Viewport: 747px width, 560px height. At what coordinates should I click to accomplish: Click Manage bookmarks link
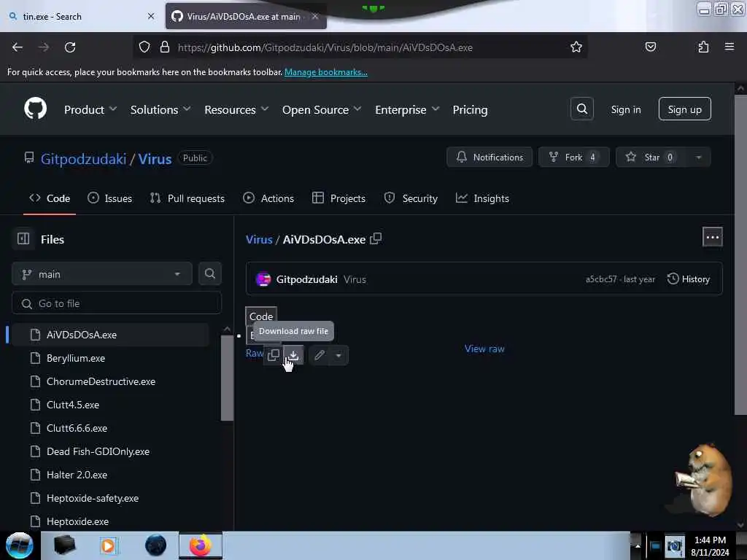[x=326, y=72]
